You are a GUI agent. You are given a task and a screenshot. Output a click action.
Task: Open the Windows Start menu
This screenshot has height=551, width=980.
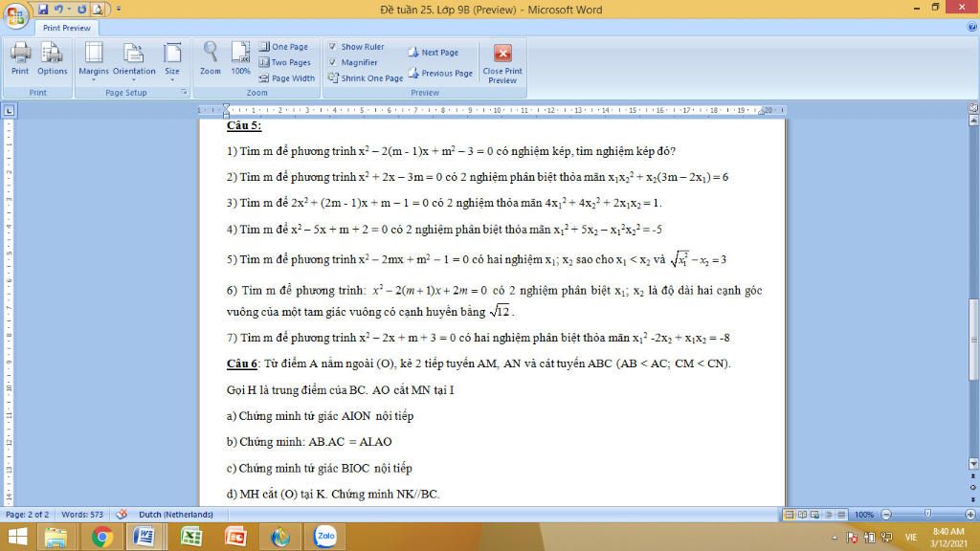tap(17, 537)
